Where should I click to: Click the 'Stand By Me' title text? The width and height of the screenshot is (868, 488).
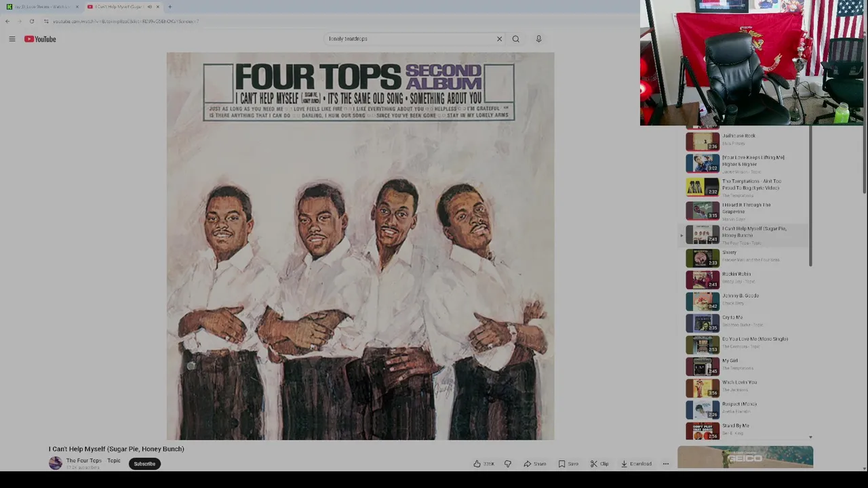coord(736,426)
